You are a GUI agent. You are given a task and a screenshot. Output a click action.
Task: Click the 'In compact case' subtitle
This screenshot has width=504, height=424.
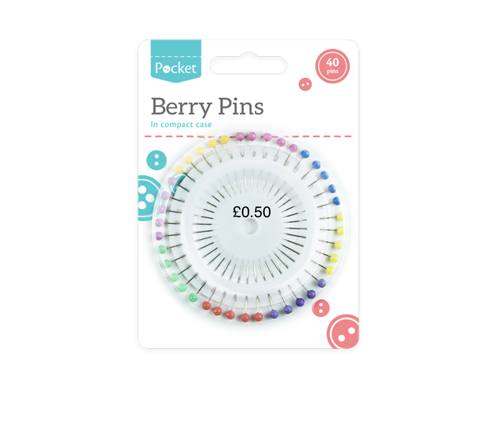coord(181,125)
